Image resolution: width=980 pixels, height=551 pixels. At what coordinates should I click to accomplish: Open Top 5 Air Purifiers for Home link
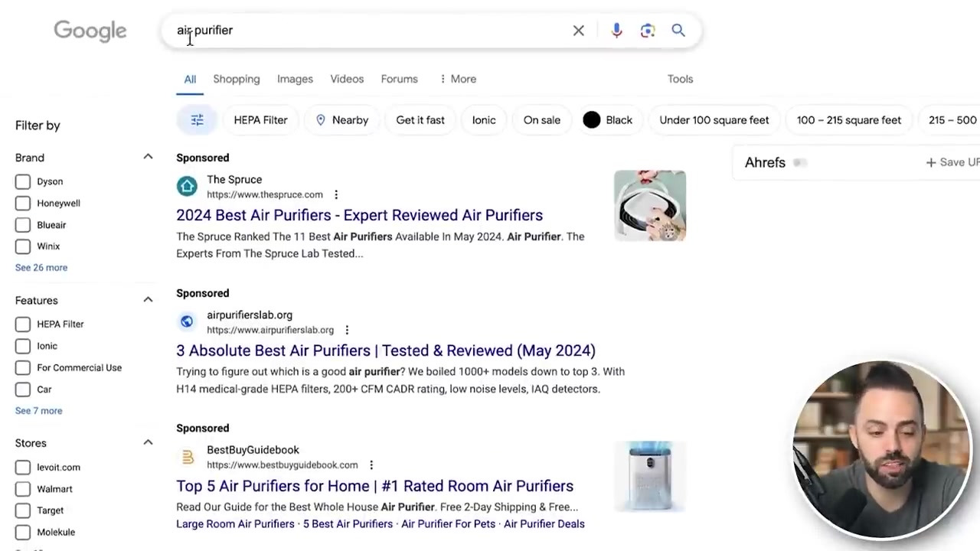pyautogui.click(x=375, y=486)
